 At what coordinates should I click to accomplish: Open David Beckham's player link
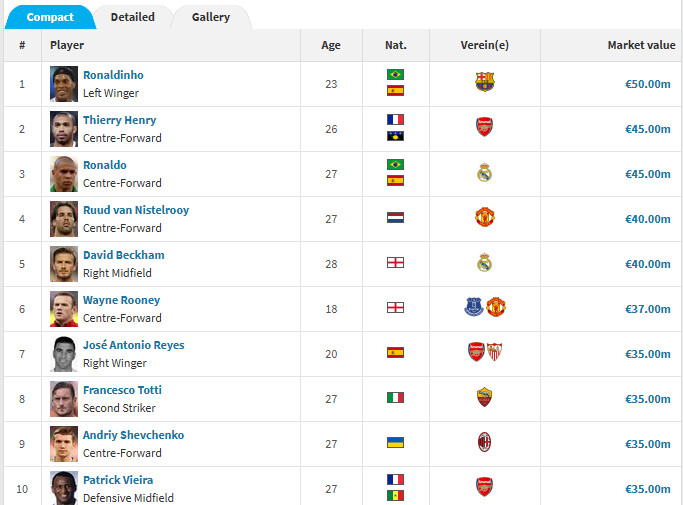click(124, 255)
